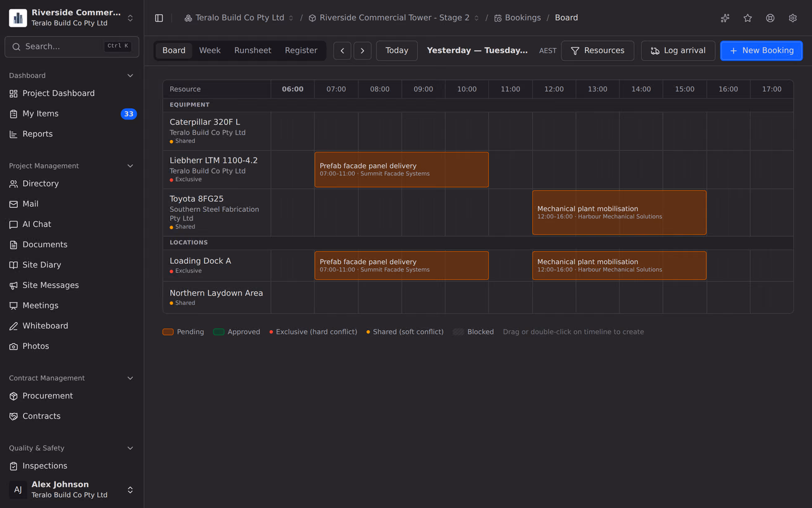Star this page as favorite
This screenshot has height=508, width=812.
pos(748,18)
